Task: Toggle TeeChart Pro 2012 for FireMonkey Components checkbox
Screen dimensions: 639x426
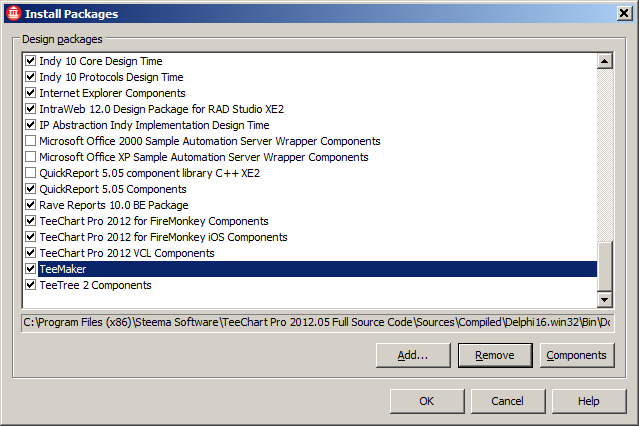Action: 31,221
